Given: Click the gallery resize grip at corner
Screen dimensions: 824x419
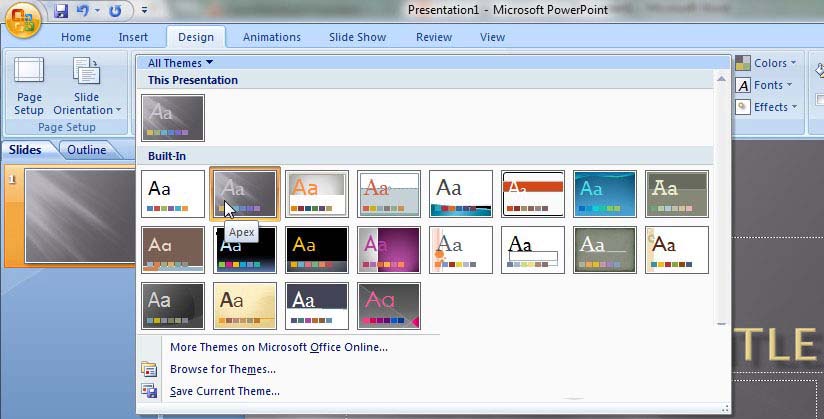Looking at the screenshot, I should pos(725,408).
